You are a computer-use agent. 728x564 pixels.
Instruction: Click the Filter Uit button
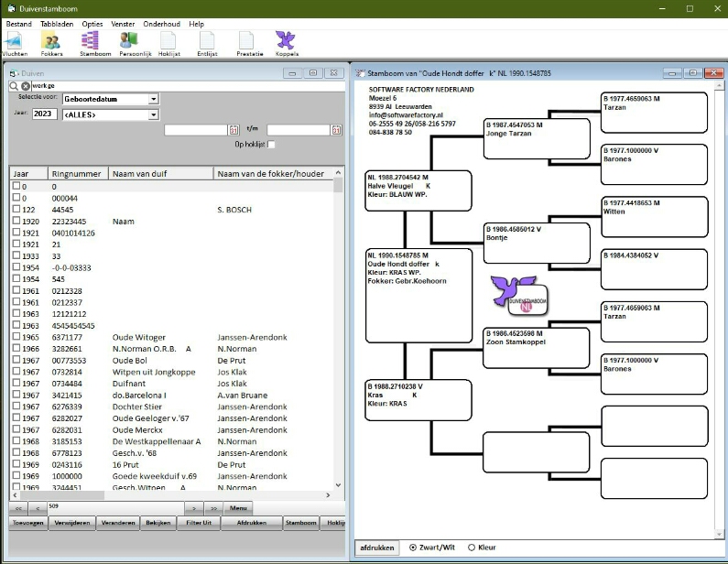pos(199,523)
